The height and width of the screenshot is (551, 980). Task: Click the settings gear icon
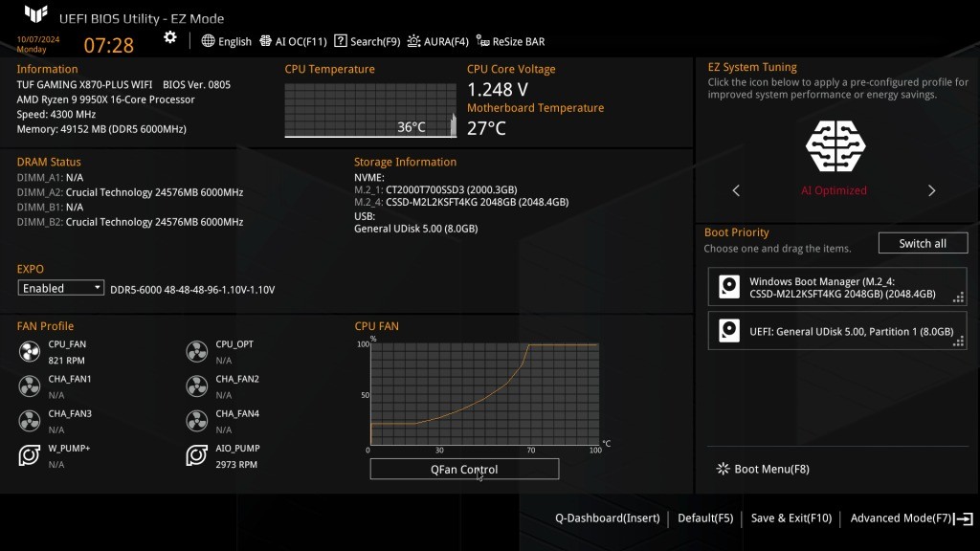click(x=170, y=37)
